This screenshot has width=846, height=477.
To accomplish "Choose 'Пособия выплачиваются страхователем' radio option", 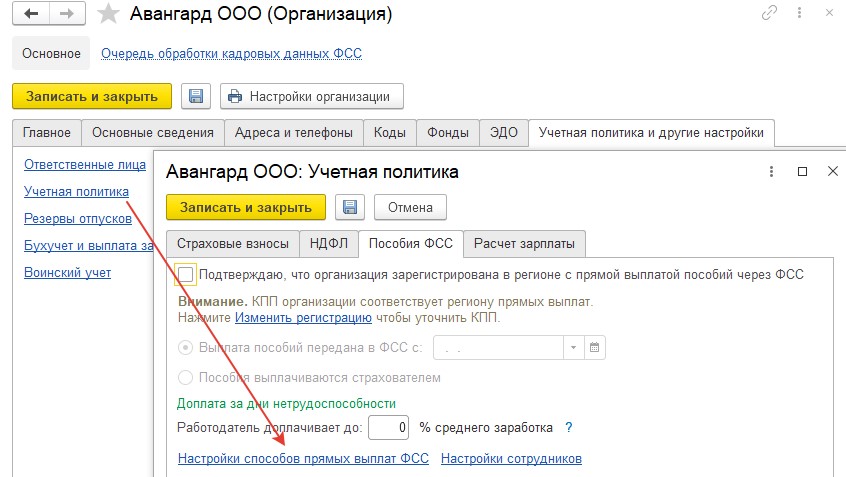I will tap(185, 377).
